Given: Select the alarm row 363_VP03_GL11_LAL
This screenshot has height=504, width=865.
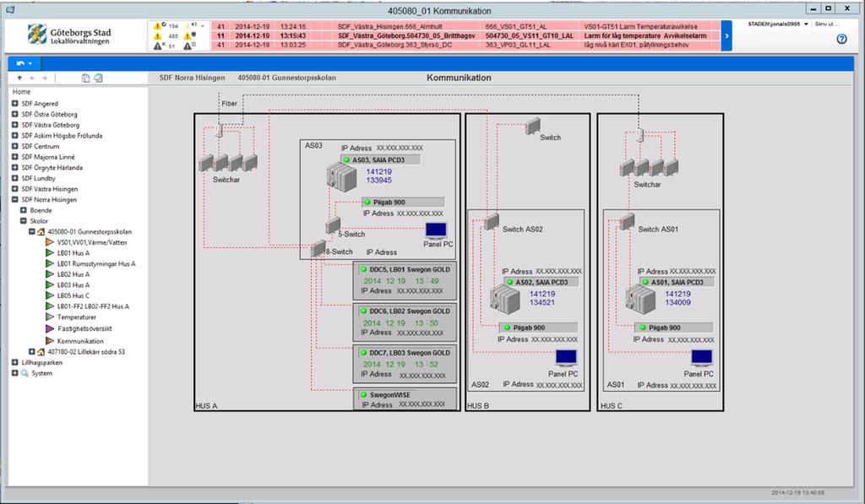Looking at the screenshot, I should (465, 46).
